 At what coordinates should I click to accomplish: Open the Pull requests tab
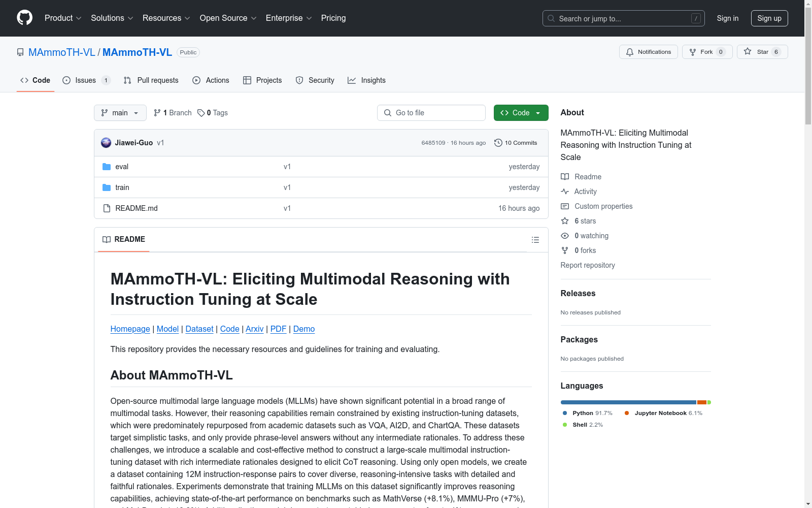coord(151,80)
